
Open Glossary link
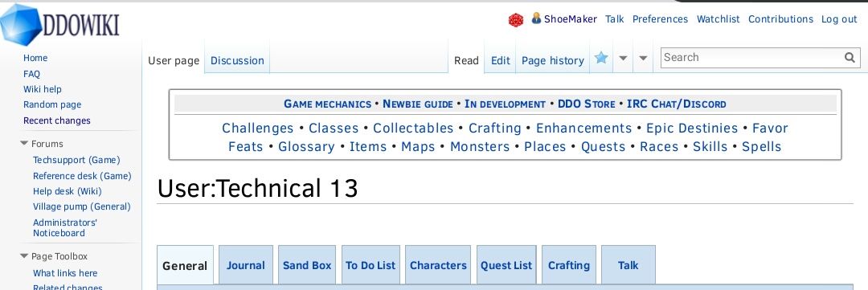click(306, 147)
